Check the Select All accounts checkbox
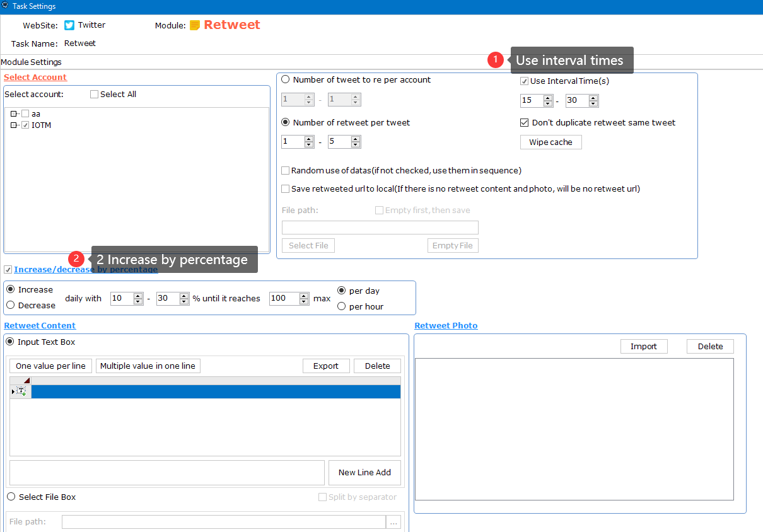The image size is (763, 532). point(94,95)
